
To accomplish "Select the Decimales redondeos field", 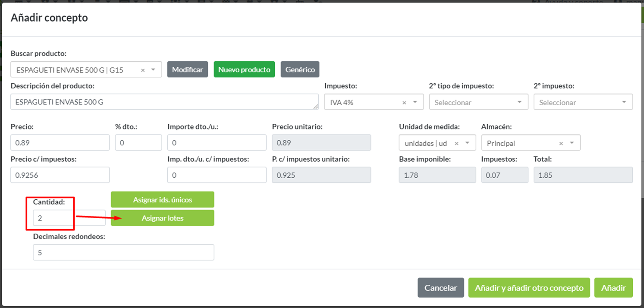I will [123, 252].
